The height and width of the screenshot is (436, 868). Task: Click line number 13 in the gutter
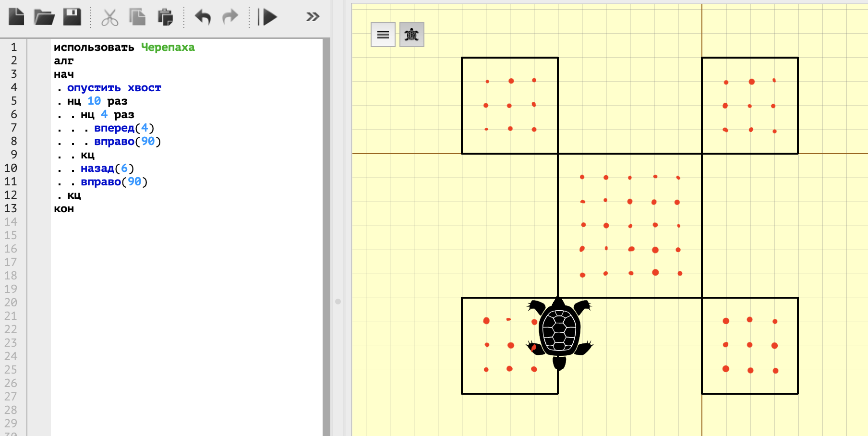click(x=11, y=208)
